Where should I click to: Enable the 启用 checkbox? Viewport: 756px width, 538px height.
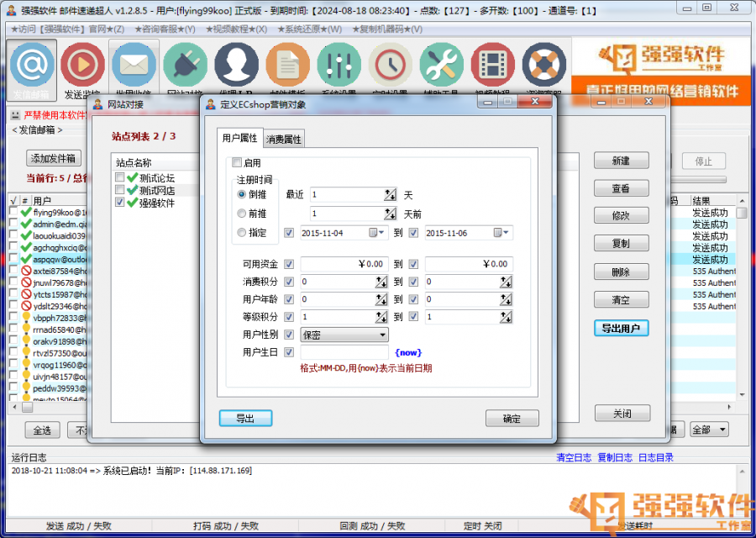point(237,162)
